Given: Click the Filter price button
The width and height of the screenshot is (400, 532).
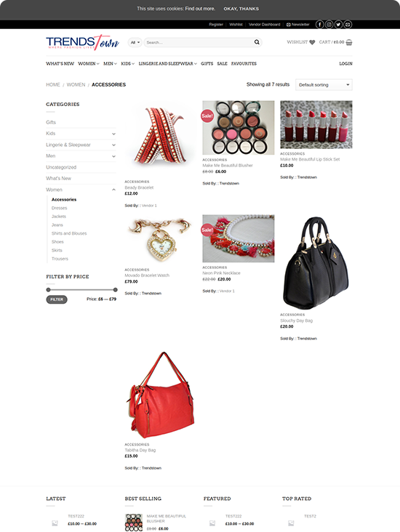Looking at the screenshot, I should coord(57,299).
